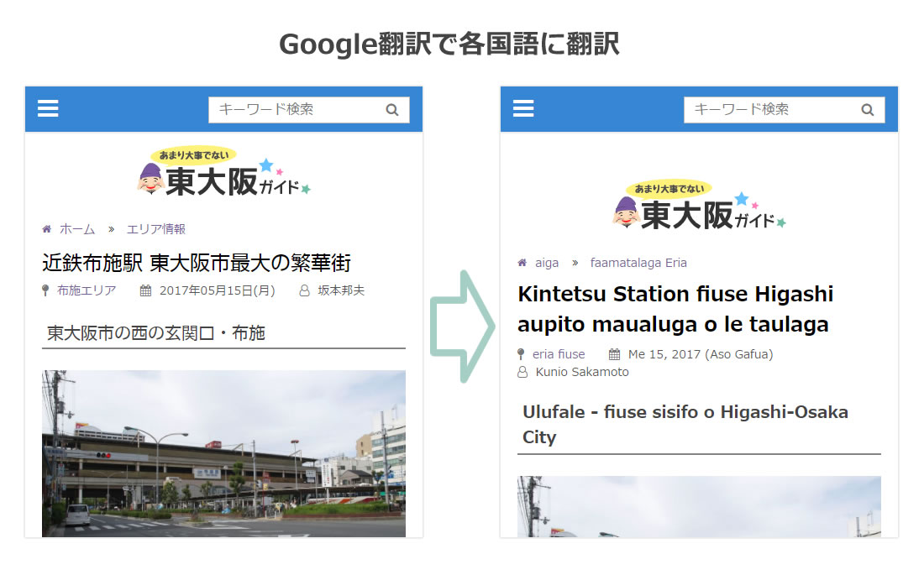This screenshot has height=575, width=924.
Task: Open hamburger menu in right translated page
Action: [523, 108]
